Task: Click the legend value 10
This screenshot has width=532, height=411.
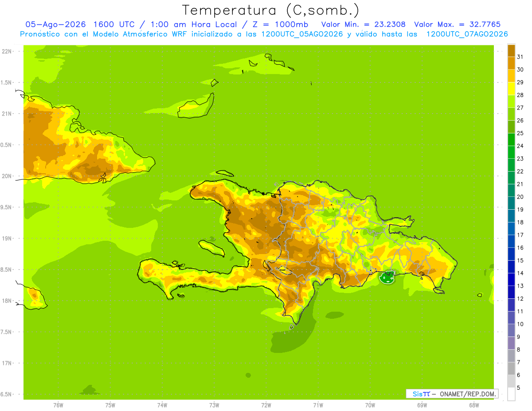Action: 520,324
